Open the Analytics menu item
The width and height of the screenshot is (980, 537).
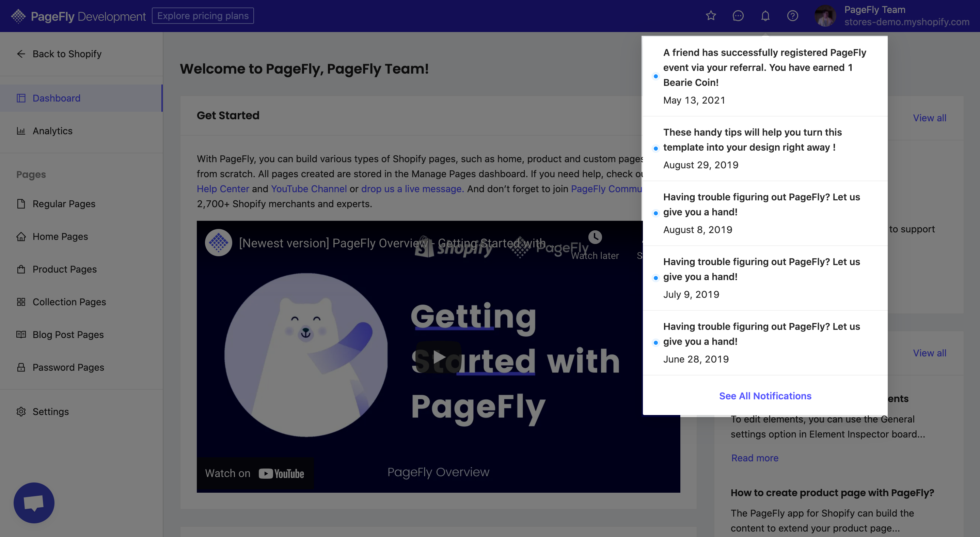tap(81, 131)
